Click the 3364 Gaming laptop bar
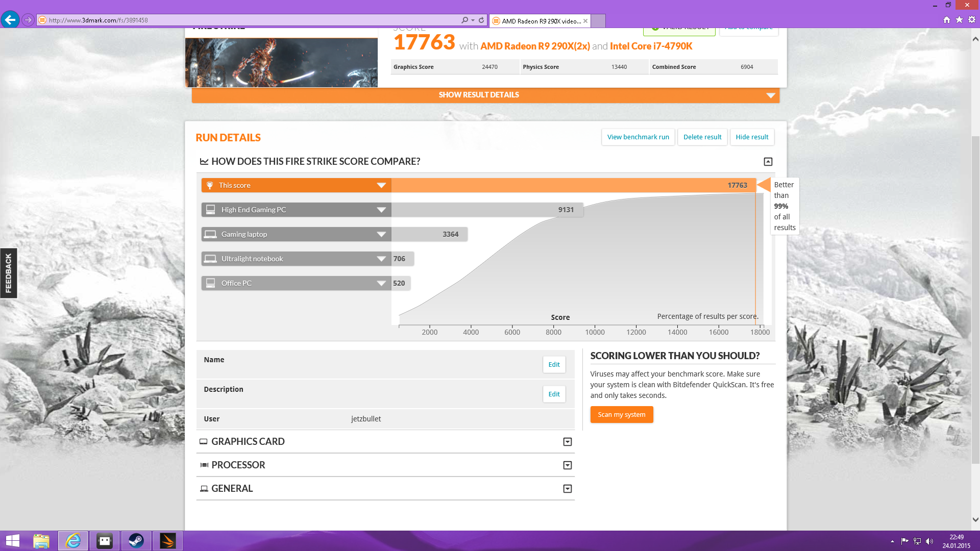 [429, 234]
